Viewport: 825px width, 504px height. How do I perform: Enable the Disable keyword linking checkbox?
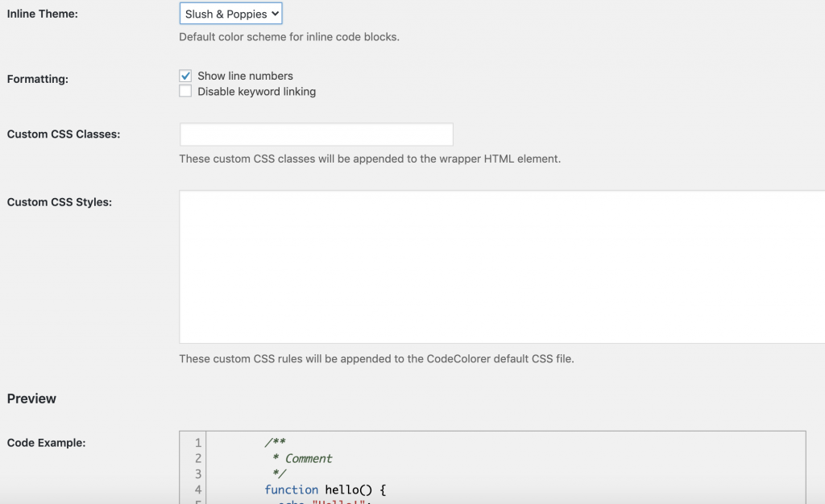(x=185, y=92)
